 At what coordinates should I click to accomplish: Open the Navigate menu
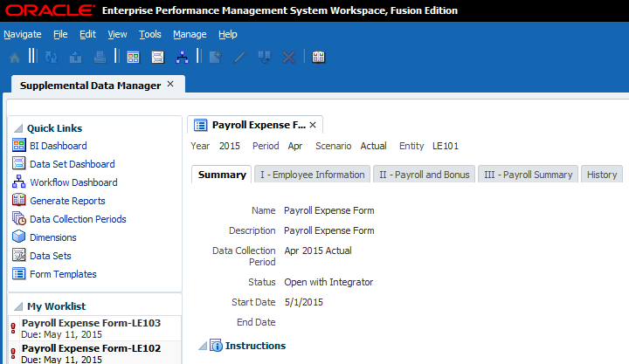coord(23,34)
